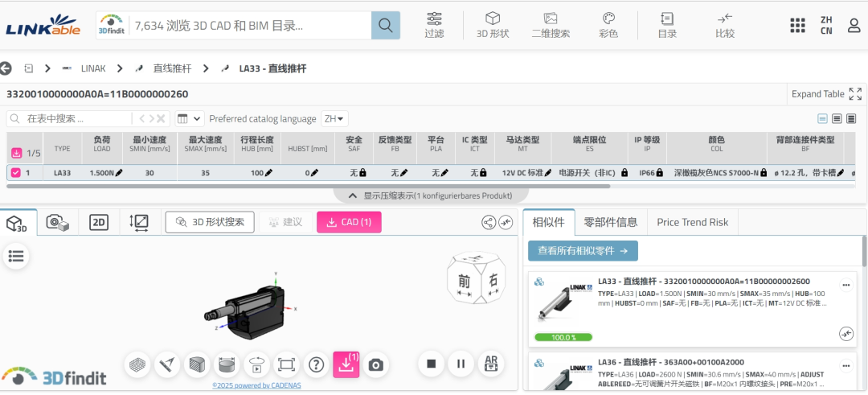Activate the measure tool icon
868x395 pixels.
(x=167, y=364)
